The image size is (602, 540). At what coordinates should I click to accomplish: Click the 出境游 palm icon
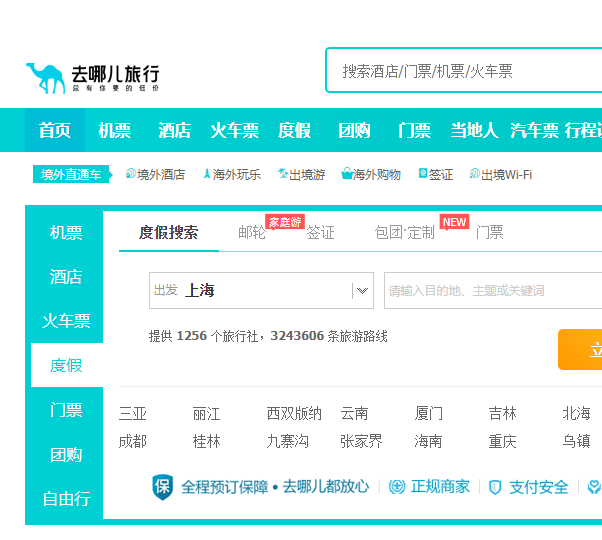click(283, 173)
